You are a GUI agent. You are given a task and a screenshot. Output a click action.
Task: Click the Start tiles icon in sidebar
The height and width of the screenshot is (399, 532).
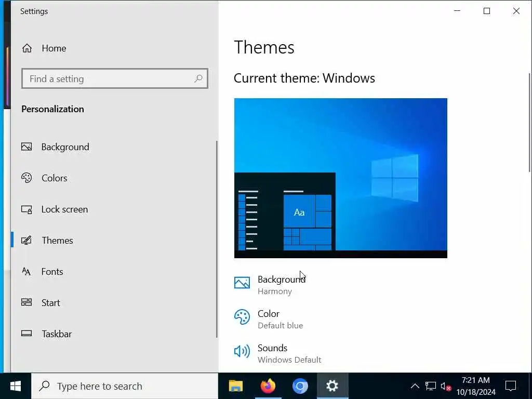pyautogui.click(x=26, y=302)
